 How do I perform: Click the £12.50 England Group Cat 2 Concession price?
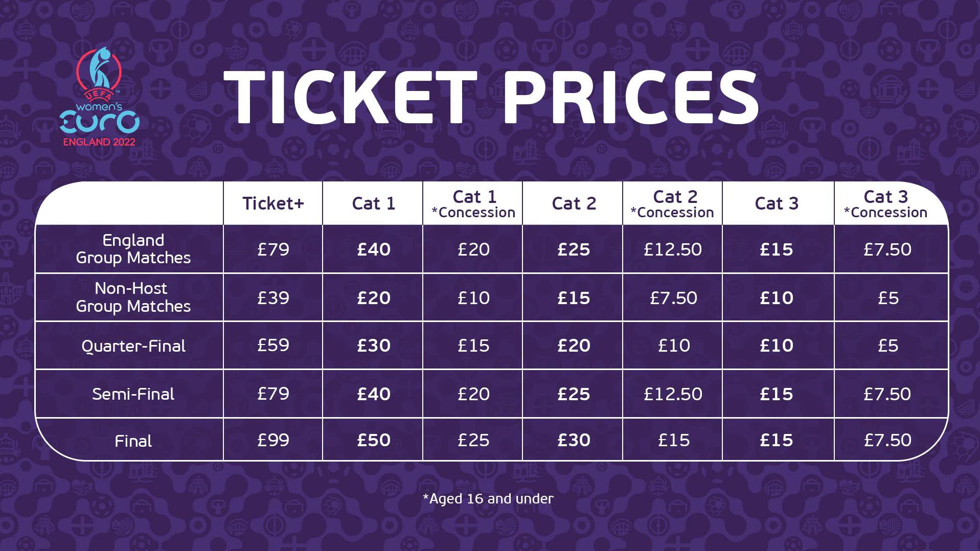coord(673,249)
